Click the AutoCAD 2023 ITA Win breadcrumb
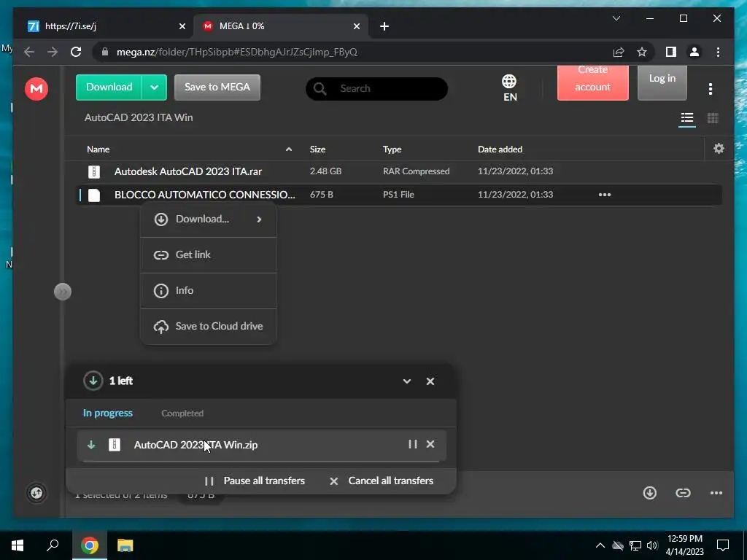The height and width of the screenshot is (560, 747). [139, 117]
